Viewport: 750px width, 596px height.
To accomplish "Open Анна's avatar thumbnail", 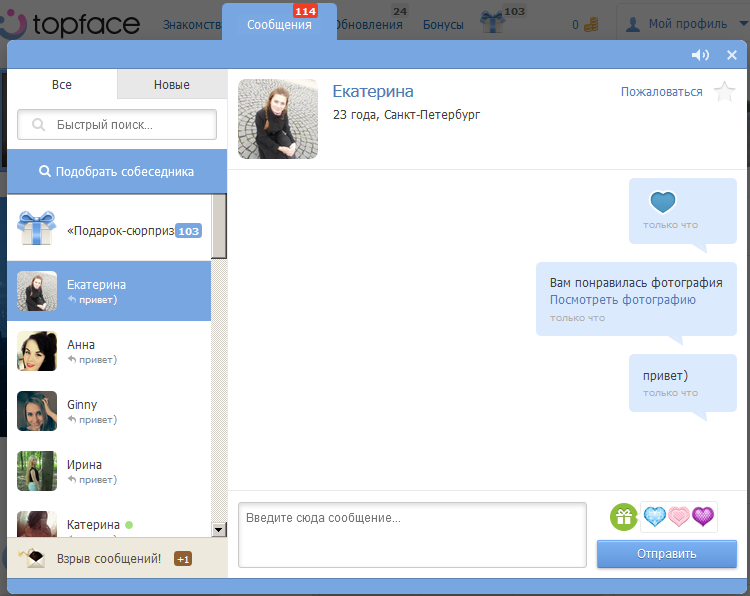I will click(37, 351).
